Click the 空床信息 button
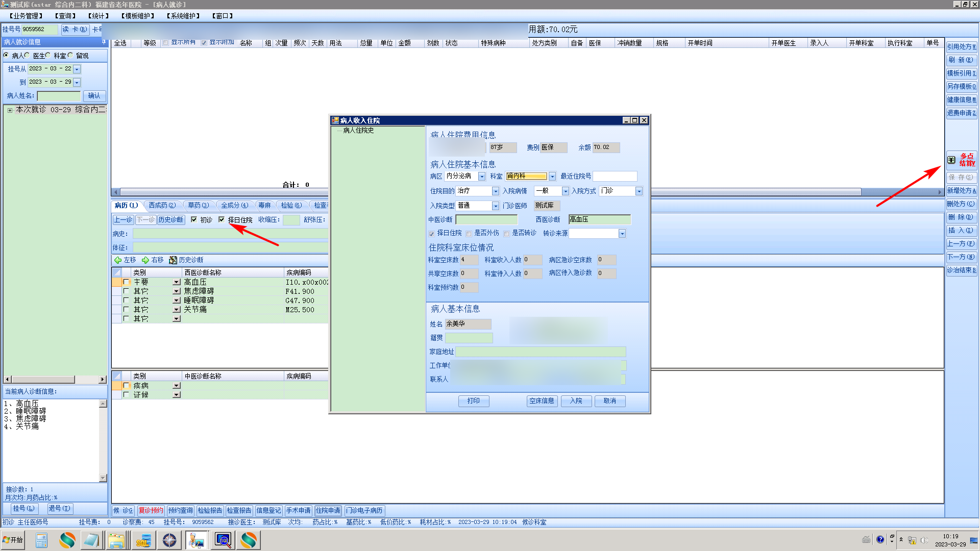Image resolution: width=980 pixels, height=551 pixels. click(x=542, y=401)
